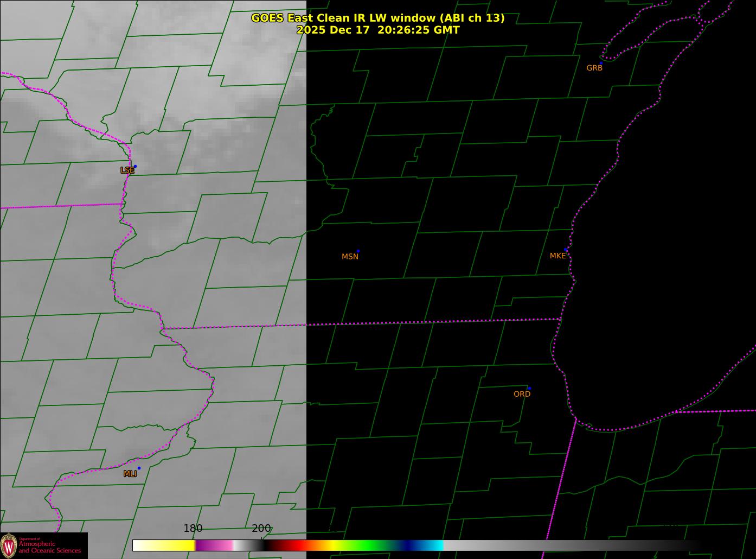Click the MKE station marker
This screenshot has height=559, width=756.
[566, 250]
